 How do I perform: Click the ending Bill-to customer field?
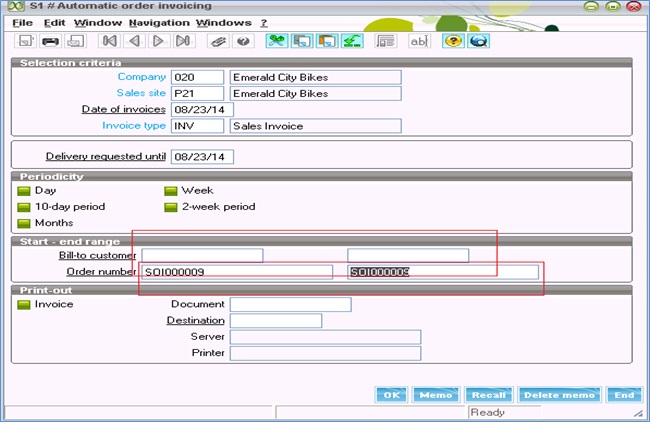coord(408,256)
